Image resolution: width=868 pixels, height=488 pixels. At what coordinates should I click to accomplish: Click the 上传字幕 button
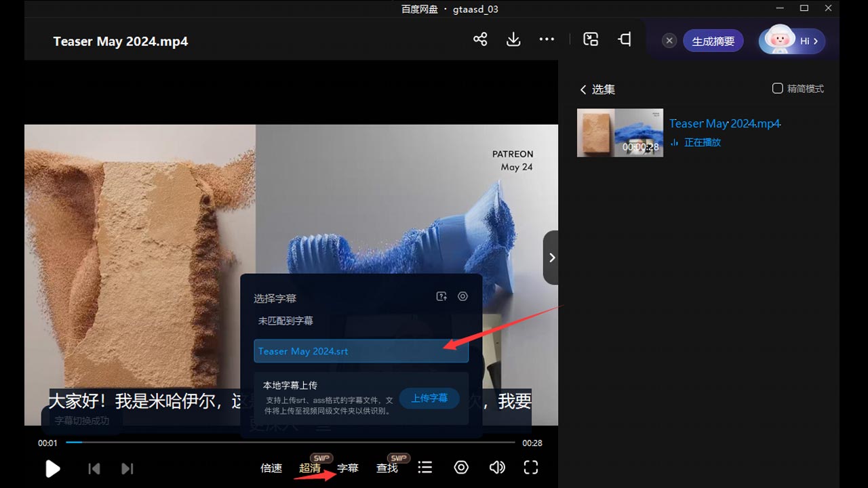click(x=429, y=398)
